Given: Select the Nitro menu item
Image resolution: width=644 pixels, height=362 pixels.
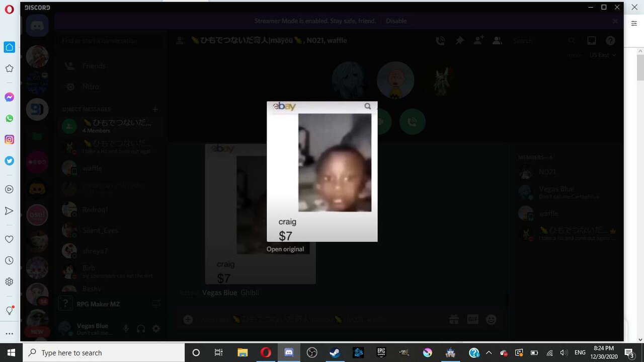Looking at the screenshot, I should 91,87.
